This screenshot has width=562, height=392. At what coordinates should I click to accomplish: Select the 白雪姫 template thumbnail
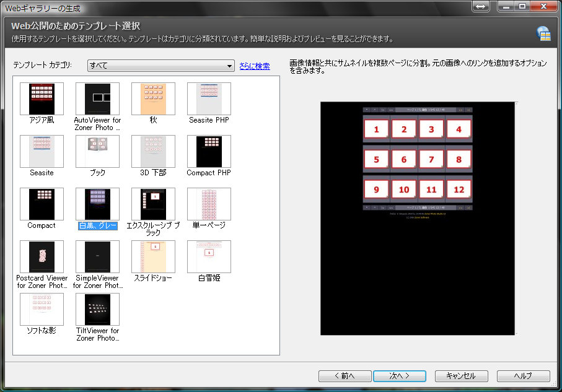coord(209,256)
